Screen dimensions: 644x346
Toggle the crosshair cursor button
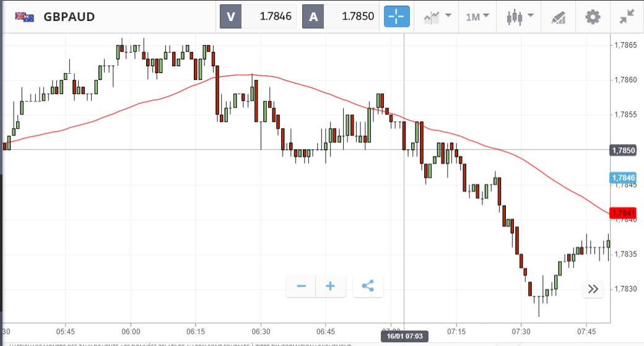pyautogui.click(x=397, y=17)
